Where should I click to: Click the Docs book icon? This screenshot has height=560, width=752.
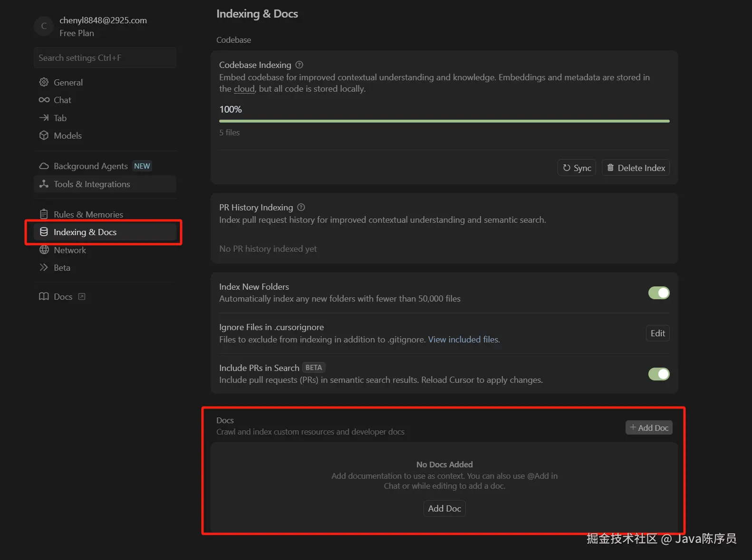(x=44, y=296)
